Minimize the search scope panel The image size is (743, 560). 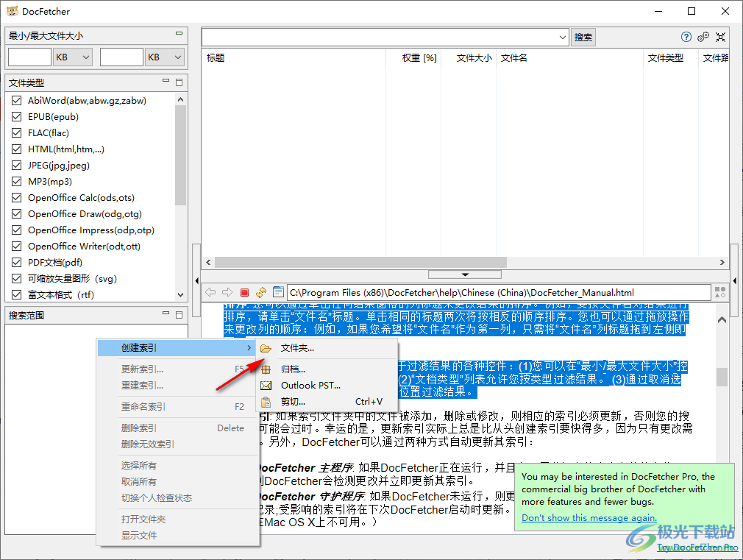pos(166,313)
